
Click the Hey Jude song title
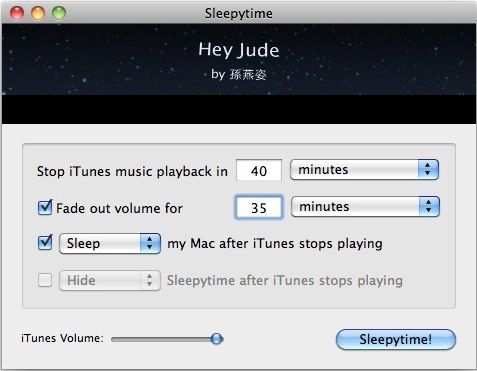(x=239, y=50)
